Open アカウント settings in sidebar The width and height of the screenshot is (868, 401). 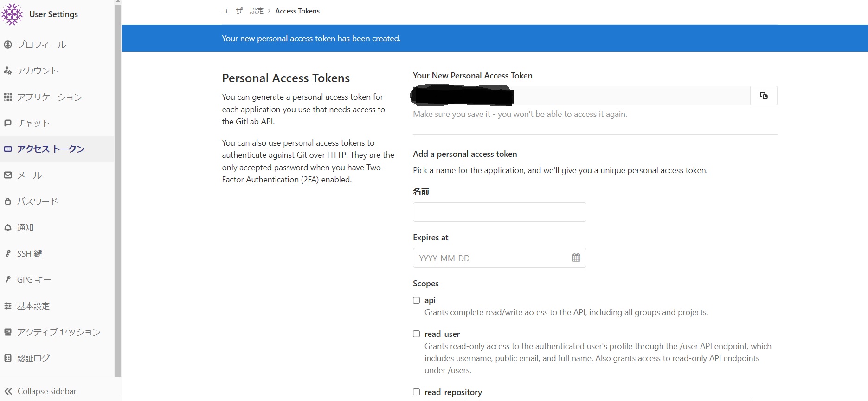[37, 71]
